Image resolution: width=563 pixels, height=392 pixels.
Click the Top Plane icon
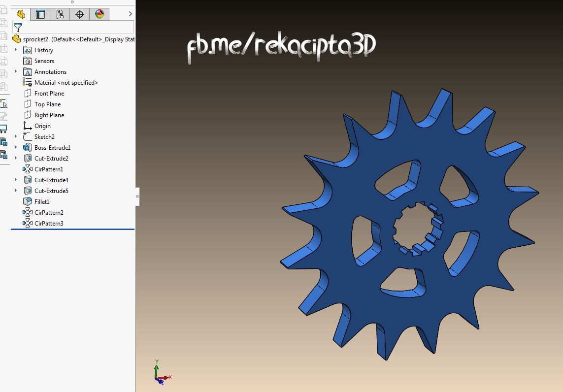tap(28, 104)
